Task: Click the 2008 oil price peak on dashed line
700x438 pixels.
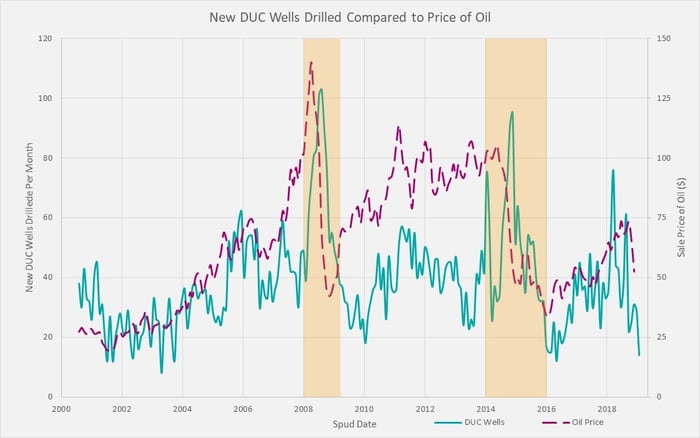Action: click(311, 63)
